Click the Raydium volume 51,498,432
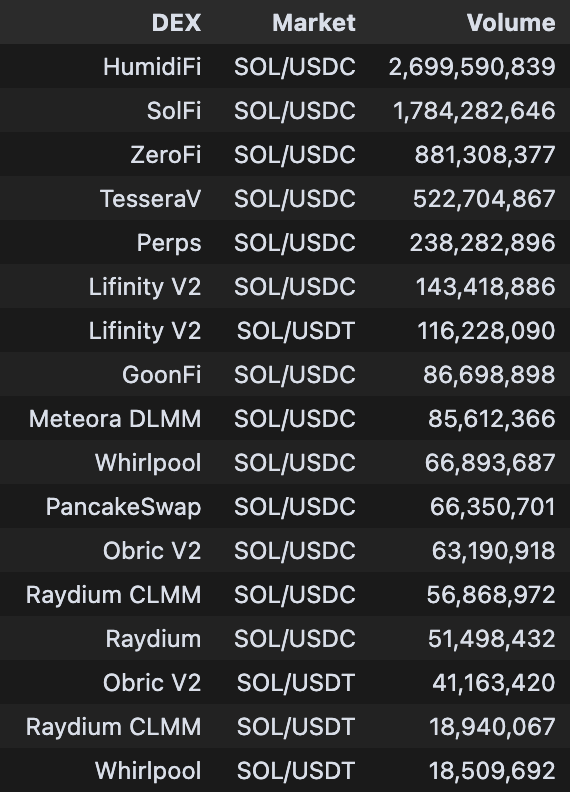The width and height of the screenshot is (570, 792). [491, 638]
